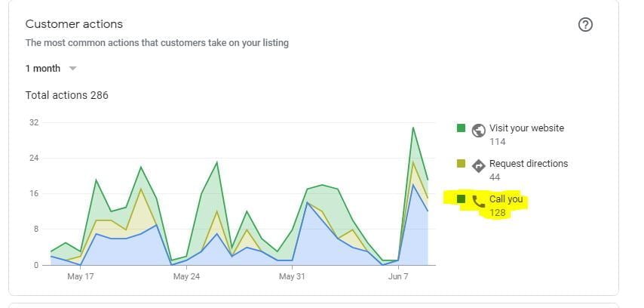The height and width of the screenshot is (308, 644).
Task: Click the Total actions 286 text
Action: tap(66, 95)
